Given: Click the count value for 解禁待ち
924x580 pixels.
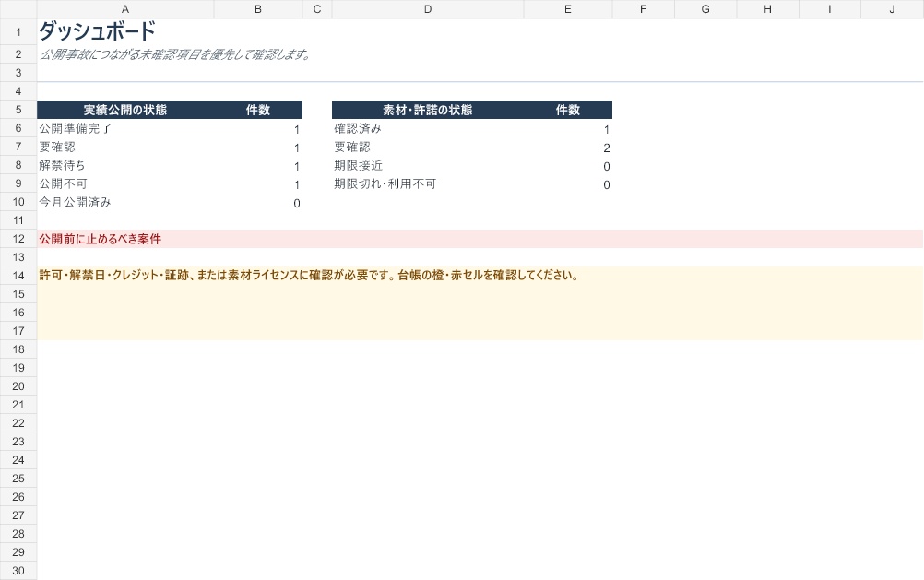Looking at the screenshot, I should pos(258,166).
